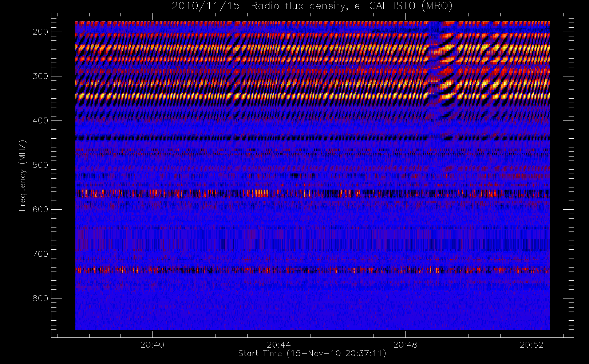Click the plot title "Radio flux density, e-CALLISTO (MRO)"
This screenshot has width=589, height=364.
point(352,6)
